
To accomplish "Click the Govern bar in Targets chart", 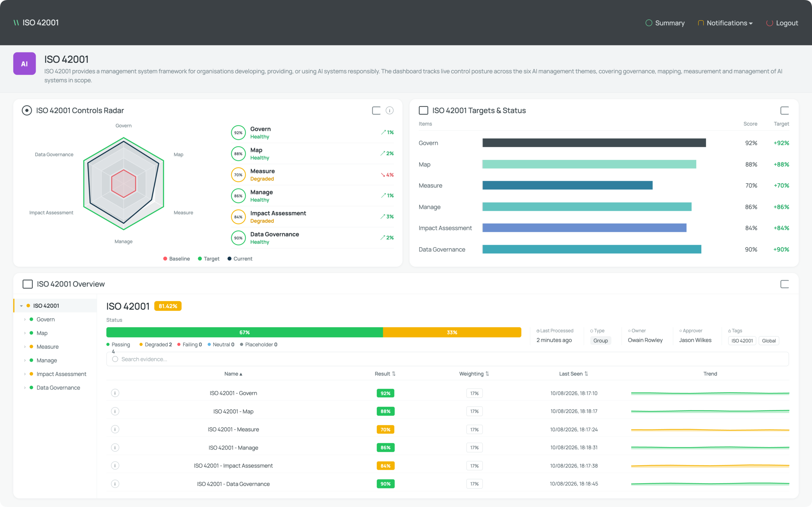I will coord(594,143).
